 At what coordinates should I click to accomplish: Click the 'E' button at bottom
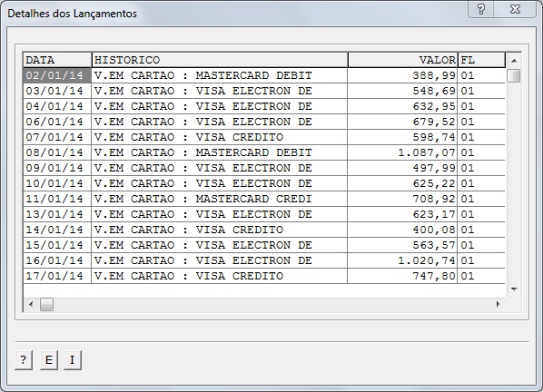coord(49,360)
